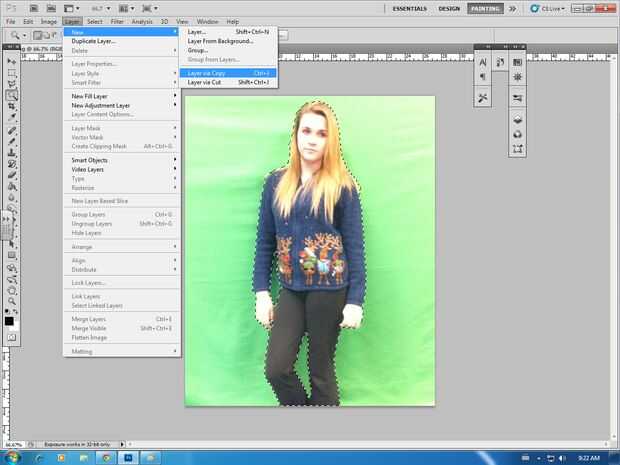Screen dimensions: 620x465
Task: Choose the Layer... entry in New submenu
Action: [228, 32]
